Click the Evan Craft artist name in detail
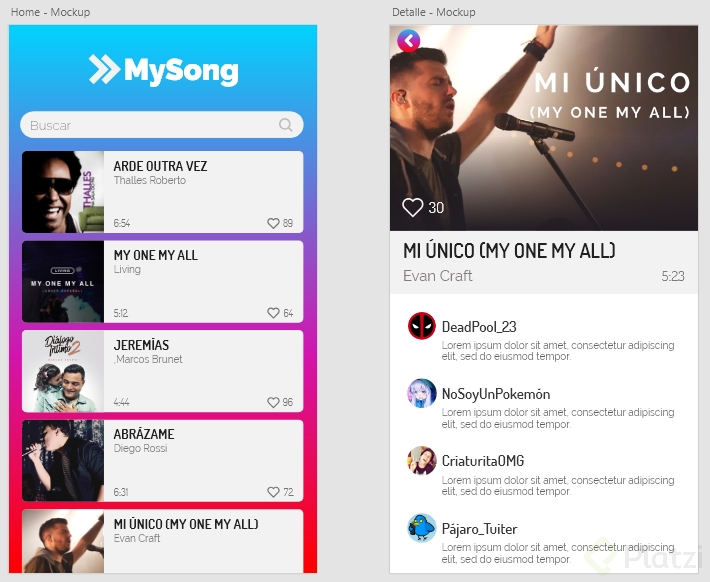 (437, 276)
